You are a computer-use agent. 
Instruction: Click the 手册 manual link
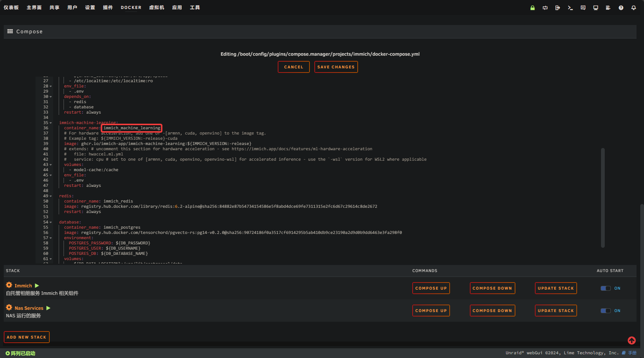click(x=632, y=353)
